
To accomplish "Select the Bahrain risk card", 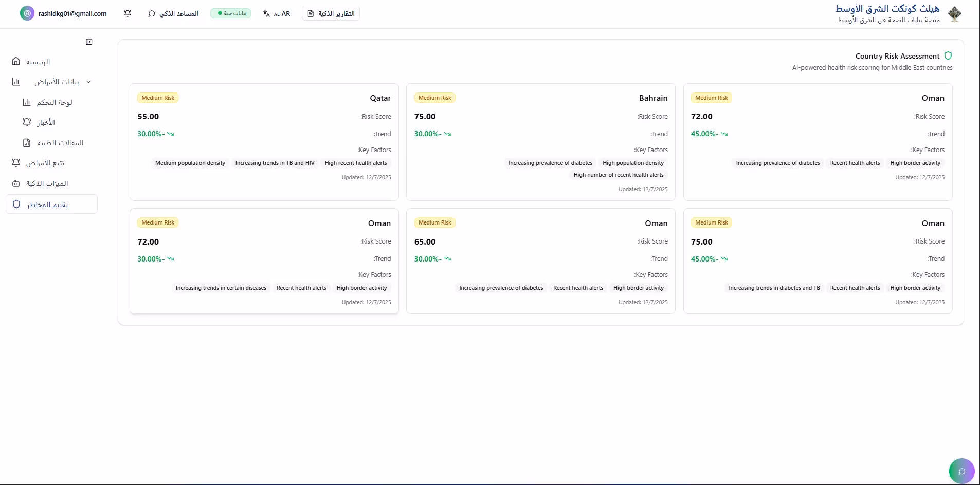I will coord(540,142).
